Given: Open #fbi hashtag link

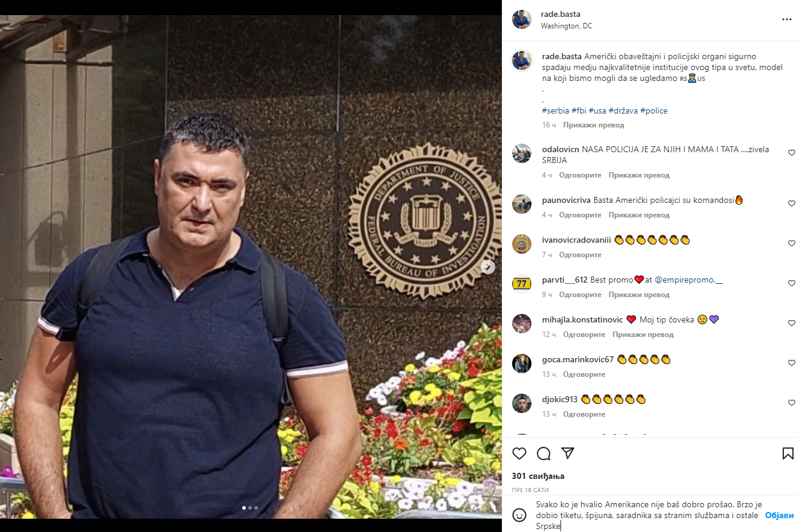Looking at the screenshot, I should 579,111.
